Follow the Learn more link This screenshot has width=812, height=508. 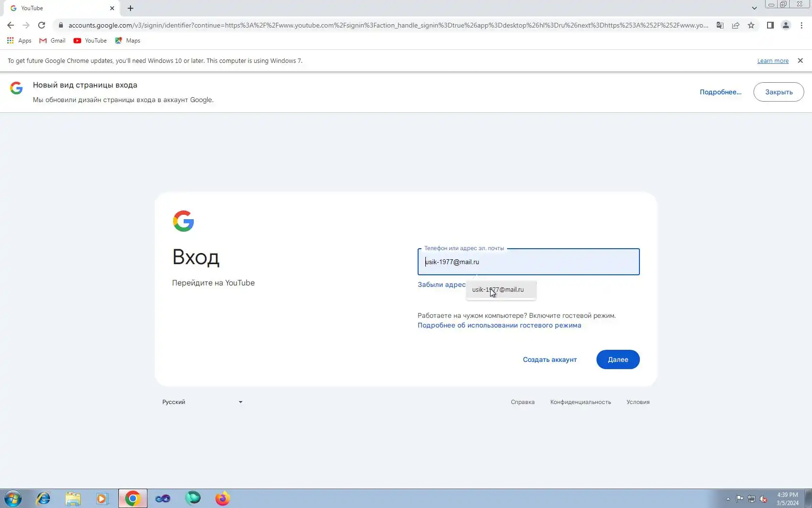[773, 61]
